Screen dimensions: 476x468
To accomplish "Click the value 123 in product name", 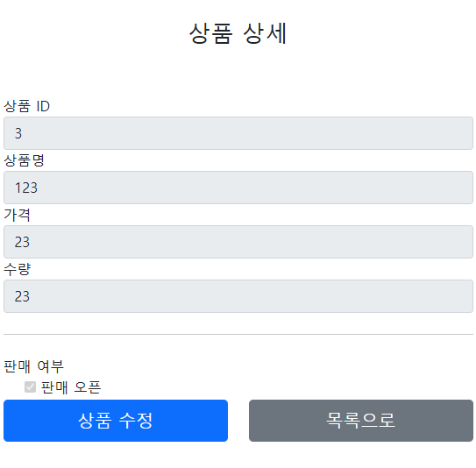I will coord(26,188).
